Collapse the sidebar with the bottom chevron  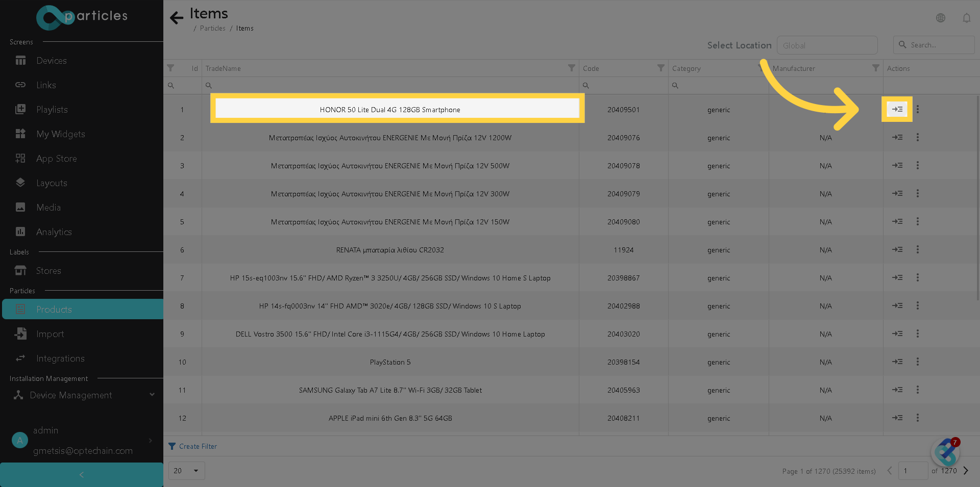[x=82, y=475]
